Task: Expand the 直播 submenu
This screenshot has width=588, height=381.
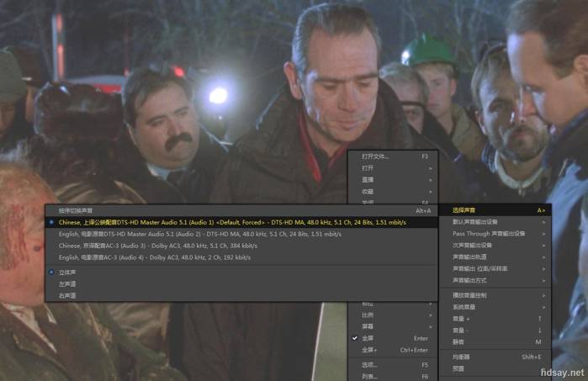Action: [393, 180]
